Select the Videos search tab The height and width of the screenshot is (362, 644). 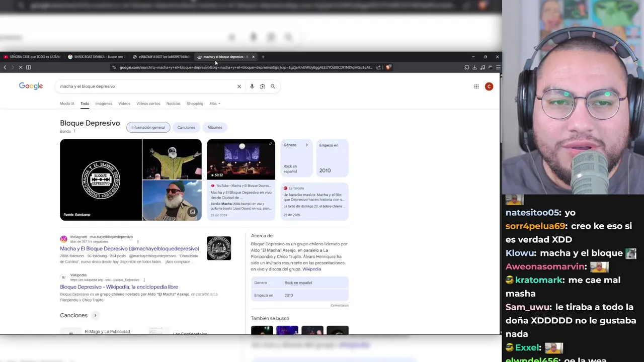point(124,104)
